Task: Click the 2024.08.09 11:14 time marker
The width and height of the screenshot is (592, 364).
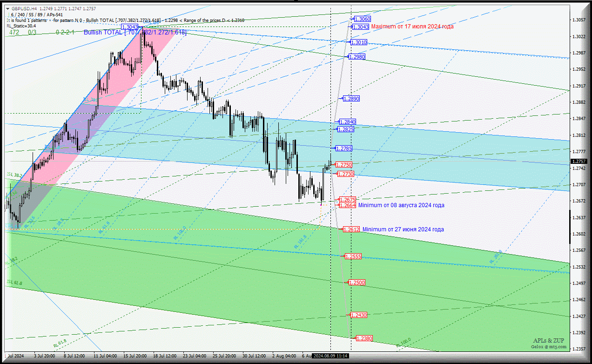Action: tap(330, 356)
